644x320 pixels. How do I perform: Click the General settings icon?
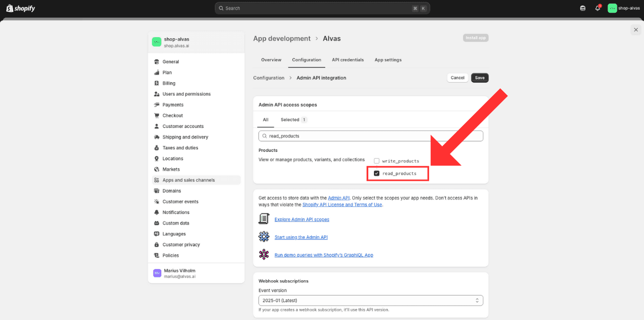pos(156,62)
